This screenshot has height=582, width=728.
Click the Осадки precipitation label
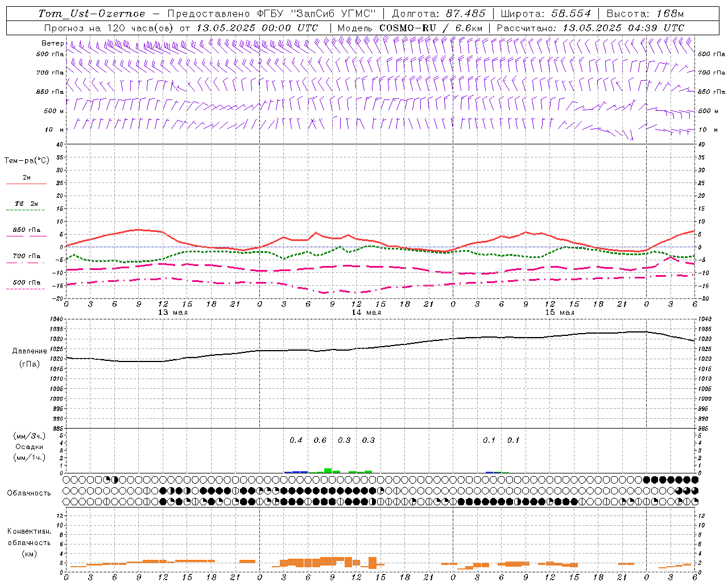[29, 447]
